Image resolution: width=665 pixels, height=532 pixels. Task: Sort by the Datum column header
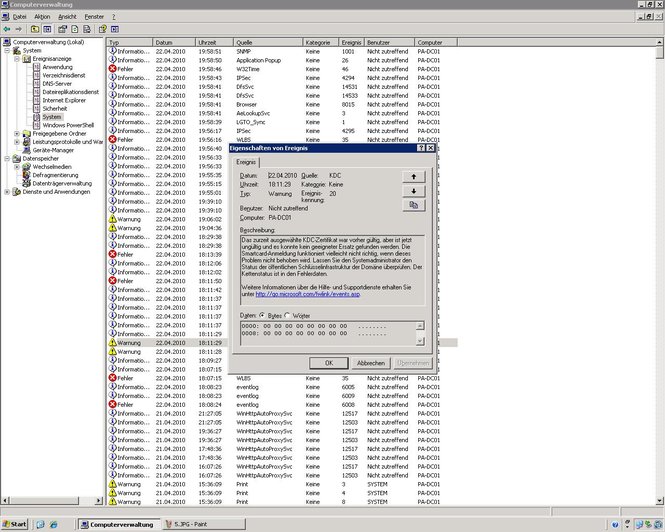(174, 42)
